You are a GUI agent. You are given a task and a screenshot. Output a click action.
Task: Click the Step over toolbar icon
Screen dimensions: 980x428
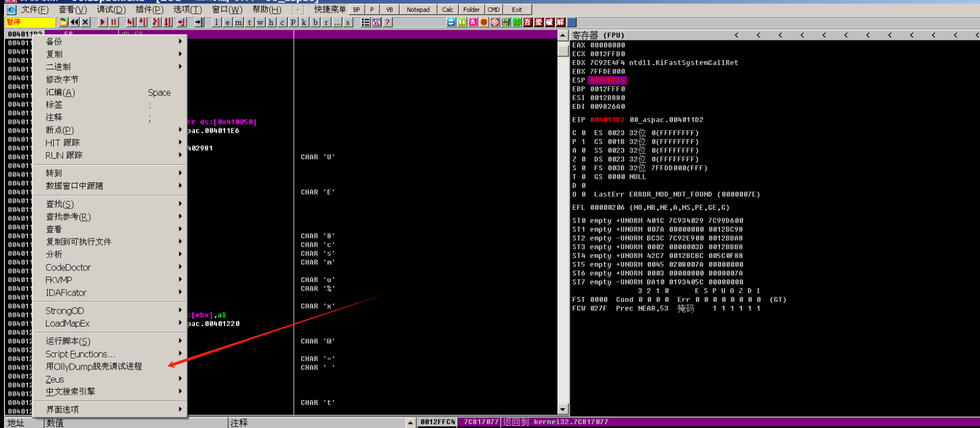coord(142,22)
